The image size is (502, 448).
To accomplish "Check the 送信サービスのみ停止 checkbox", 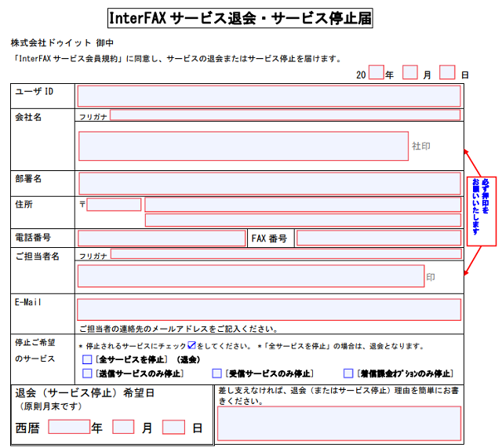I will coord(87,373).
